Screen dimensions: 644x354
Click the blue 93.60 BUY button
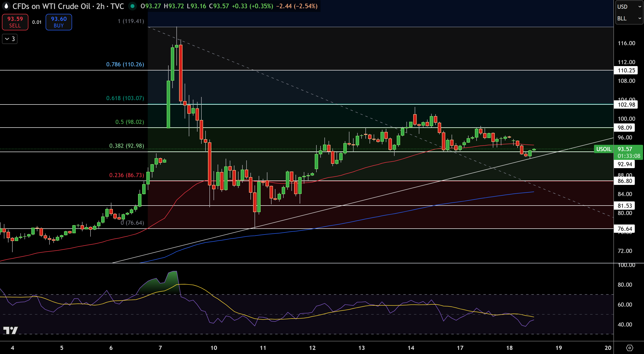coord(59,22)
